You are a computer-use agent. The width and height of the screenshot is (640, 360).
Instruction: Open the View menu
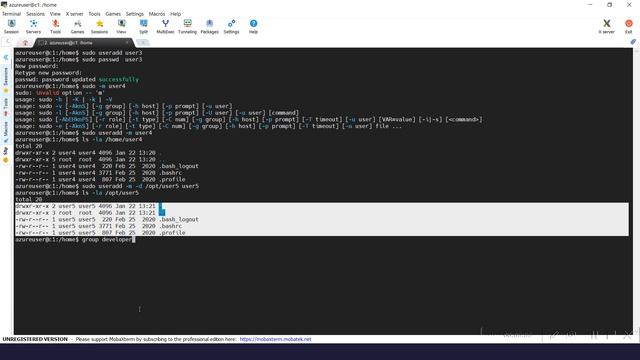pos(55,14)
